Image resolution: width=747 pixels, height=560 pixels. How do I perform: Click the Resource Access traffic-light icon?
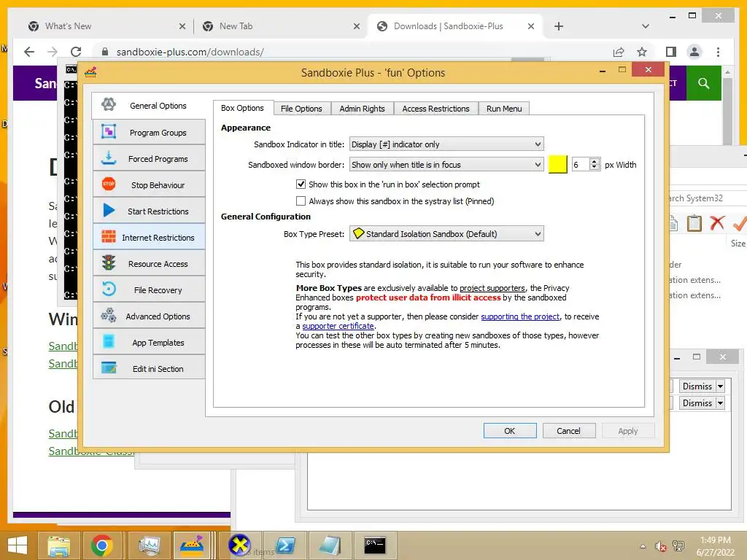[109, 262]
